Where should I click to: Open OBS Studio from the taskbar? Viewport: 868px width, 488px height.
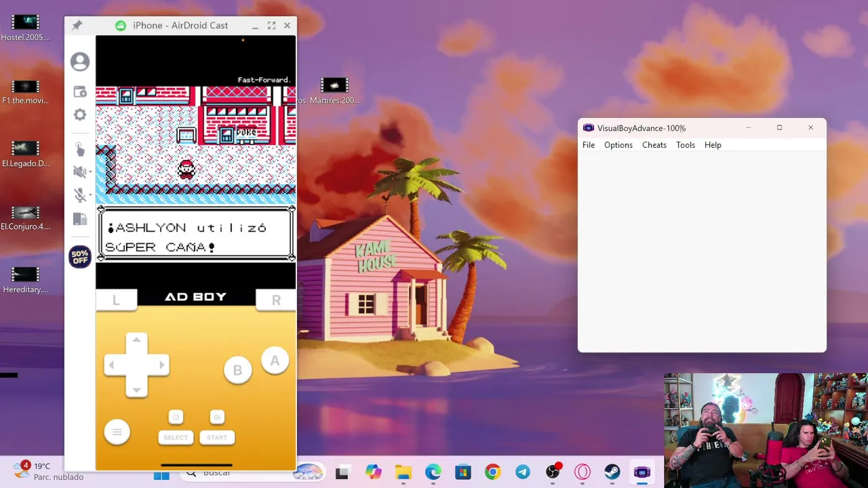point(553,472)
